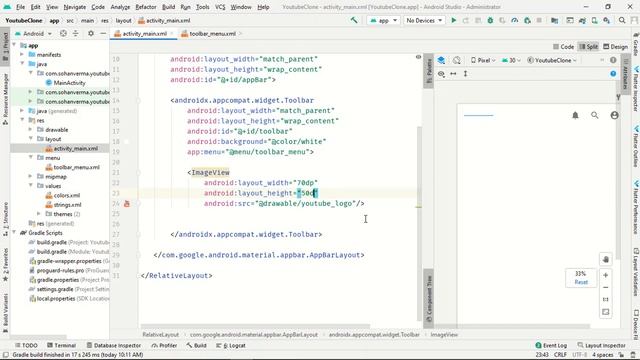Image resolution: width=640 pixels, height=360 pixels.
Task: Click the Make Project hammer icon
Action: tap(354, 20)
